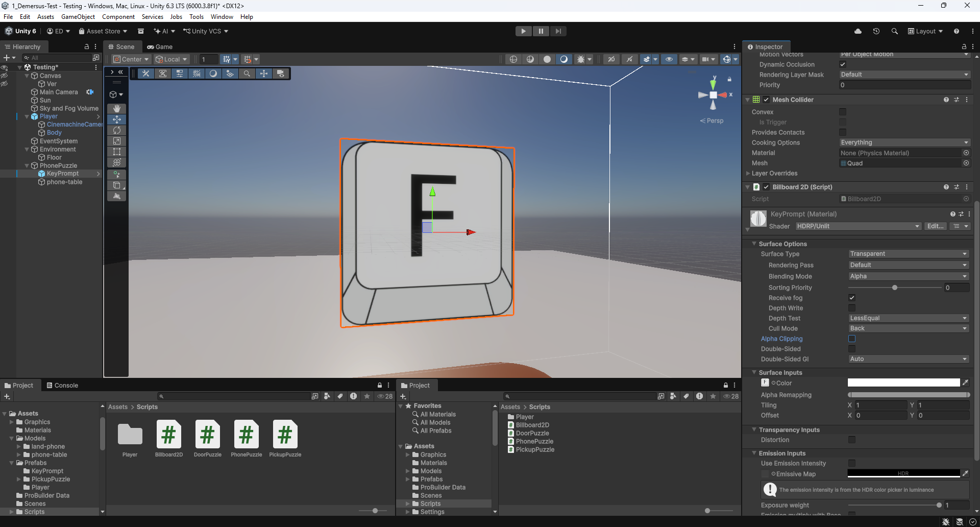Screen dimensions: 980x527
Task: Switch to the Game tab
Action: tap(160, 46)
